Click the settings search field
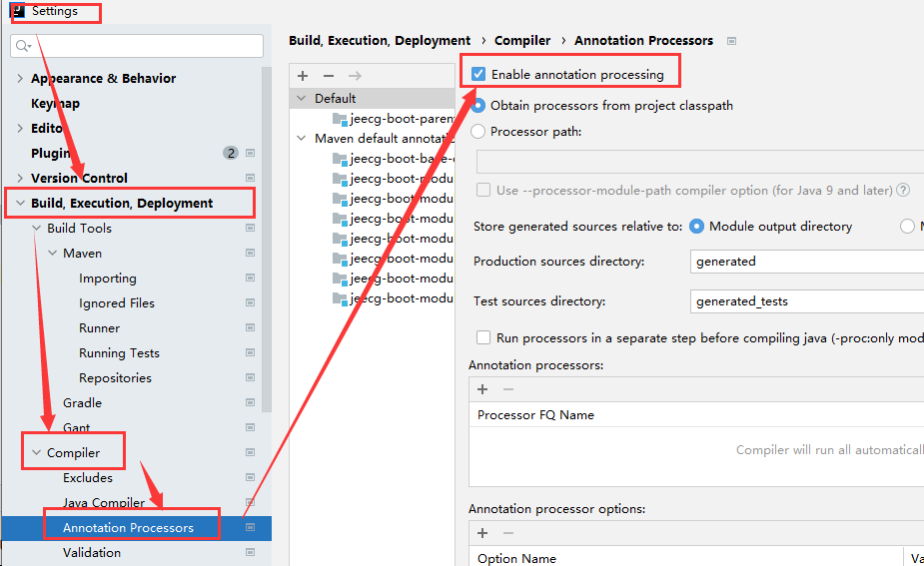Viewport: 924px width, 566px height. (137, 46)
